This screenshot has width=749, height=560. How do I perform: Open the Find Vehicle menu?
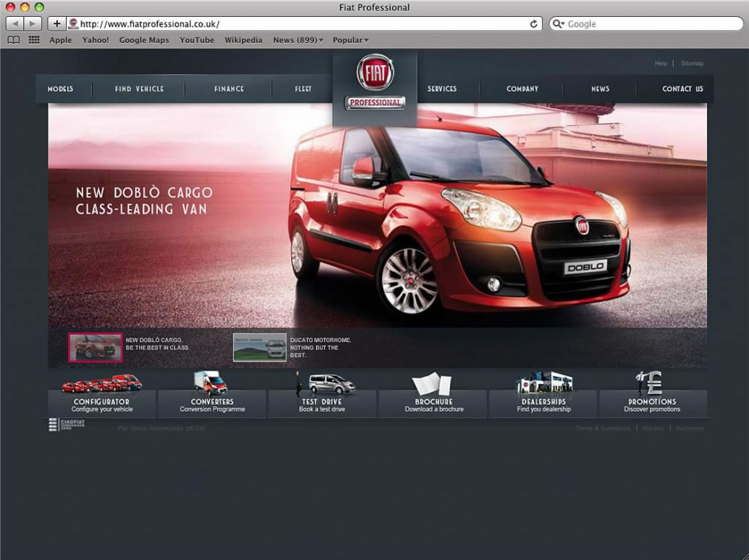pyautogui.click(x=140, y=88)
